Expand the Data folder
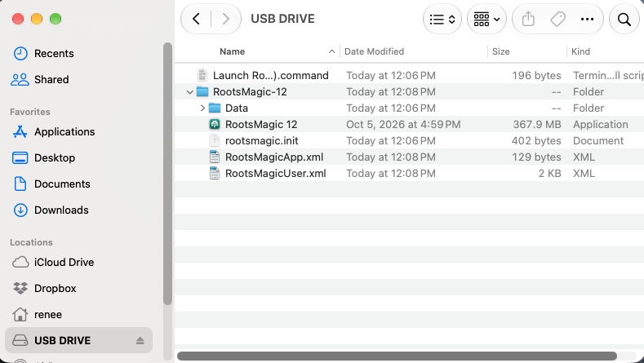The width and height of the screenshot is (644, 363). tap(202, 108)
